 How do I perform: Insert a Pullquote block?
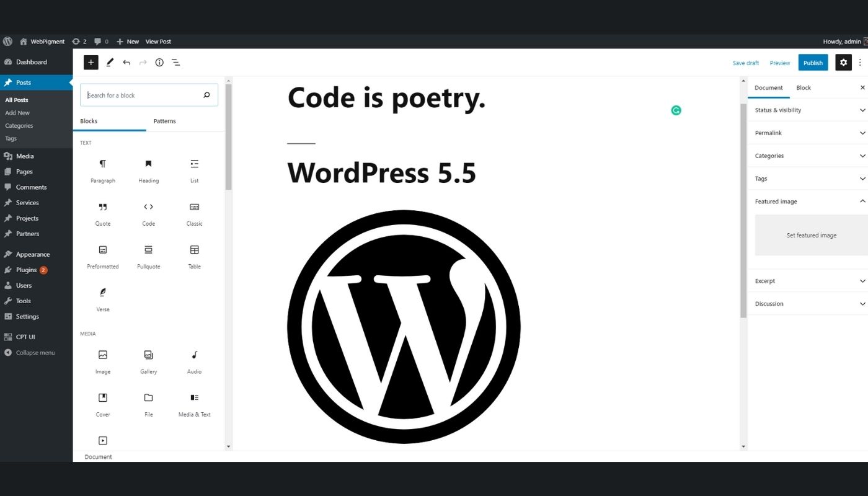(x=149, y=257)
